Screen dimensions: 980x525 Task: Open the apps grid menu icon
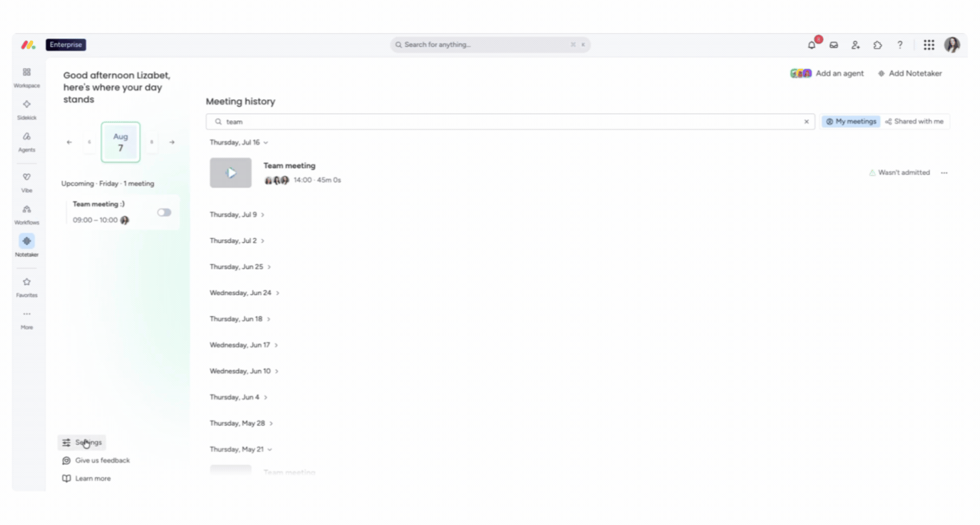(929, 45)
